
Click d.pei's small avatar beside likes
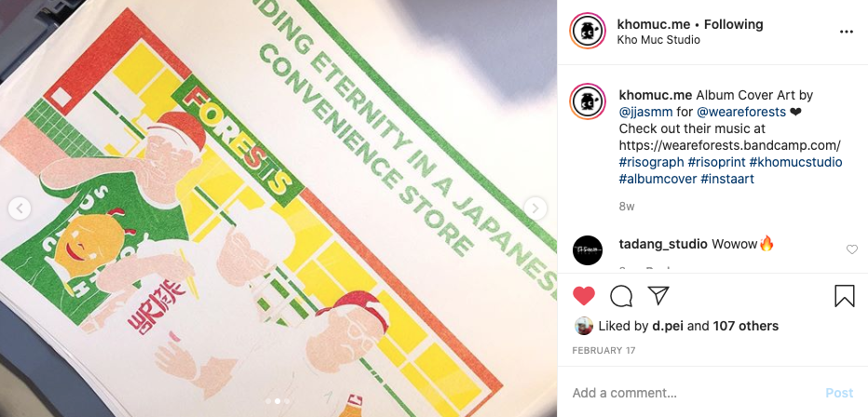pos(584,326)
